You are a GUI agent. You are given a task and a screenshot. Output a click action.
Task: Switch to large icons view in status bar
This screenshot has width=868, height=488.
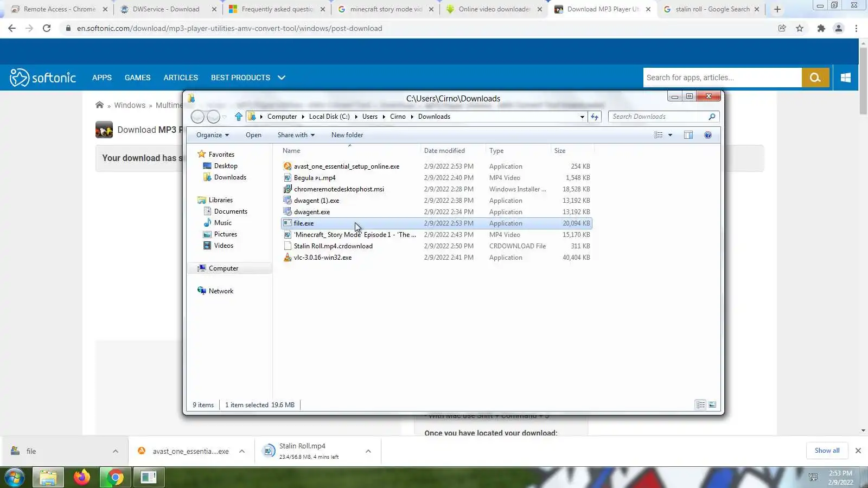coord(712,404)
